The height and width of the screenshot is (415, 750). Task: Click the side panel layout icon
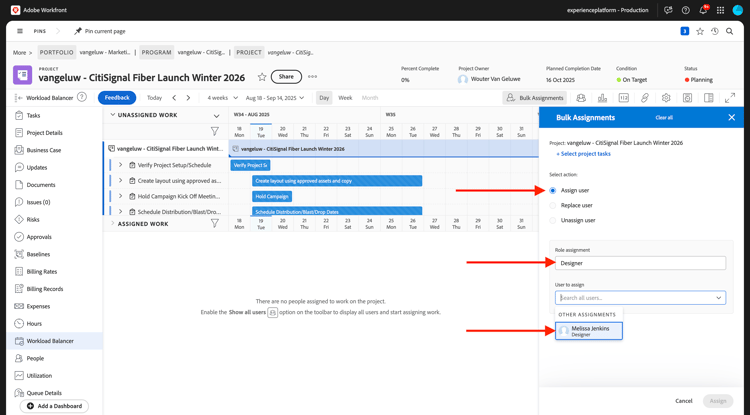coord(709,98)
